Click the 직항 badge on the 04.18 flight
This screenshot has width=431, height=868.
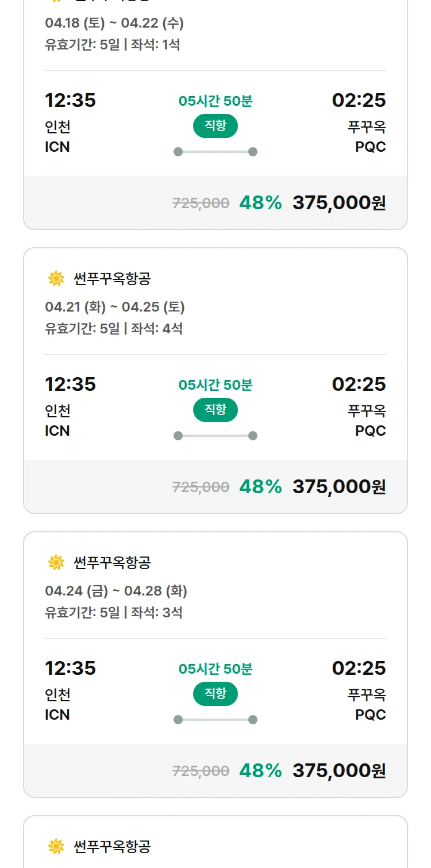click(x=215, y=126)
